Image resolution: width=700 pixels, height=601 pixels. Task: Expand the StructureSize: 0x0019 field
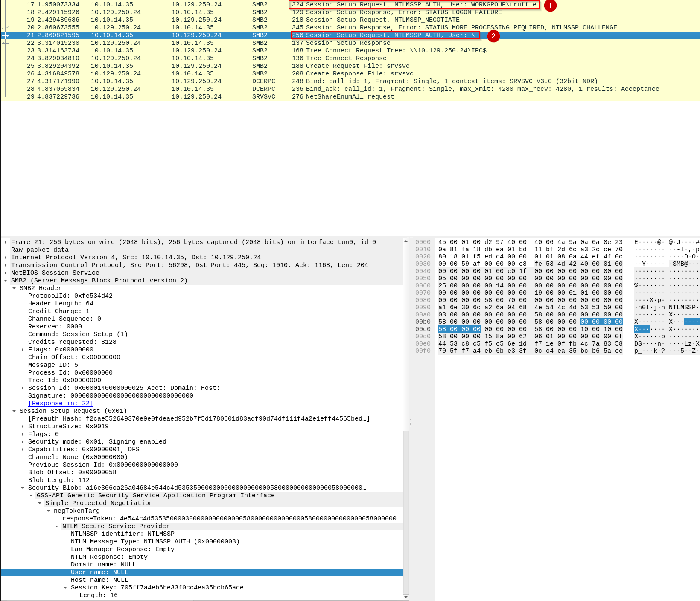pos(22,426)
